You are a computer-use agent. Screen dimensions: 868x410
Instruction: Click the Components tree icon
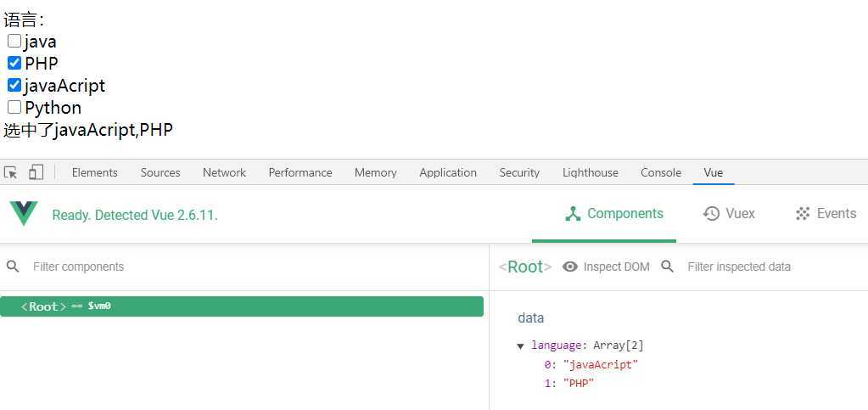tap(573, 214)
